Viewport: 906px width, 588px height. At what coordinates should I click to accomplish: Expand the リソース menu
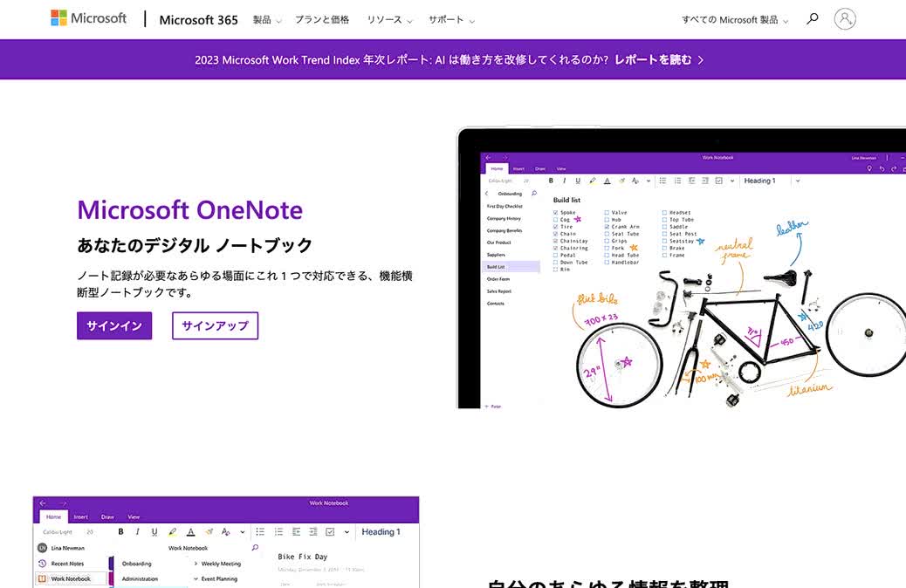[x=389, y=20]
